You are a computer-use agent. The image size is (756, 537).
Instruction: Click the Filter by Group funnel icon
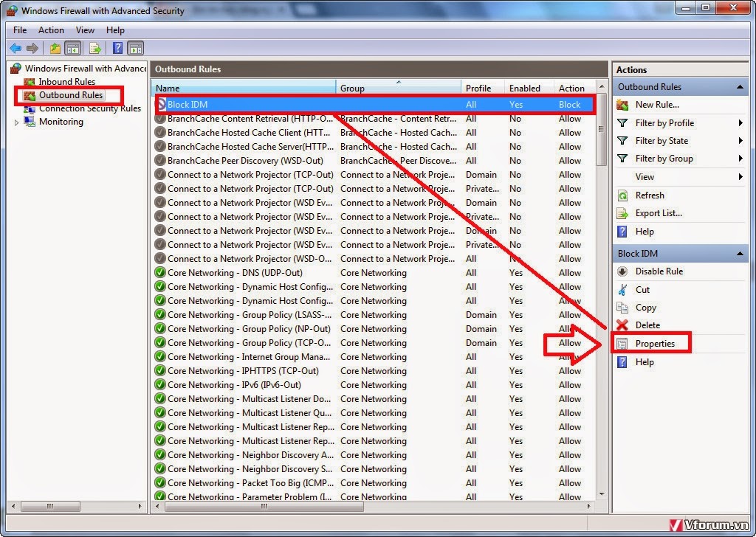coord(622,159)
